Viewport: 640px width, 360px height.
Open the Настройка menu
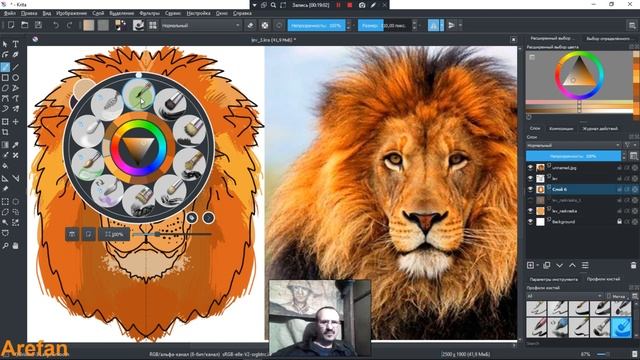[198, 13]
